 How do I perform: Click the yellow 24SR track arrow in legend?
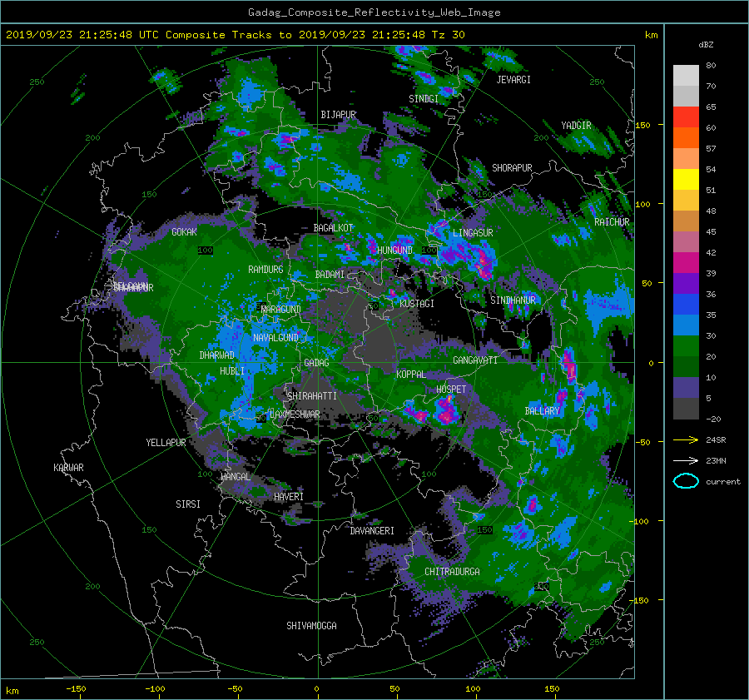click(686, 439)
